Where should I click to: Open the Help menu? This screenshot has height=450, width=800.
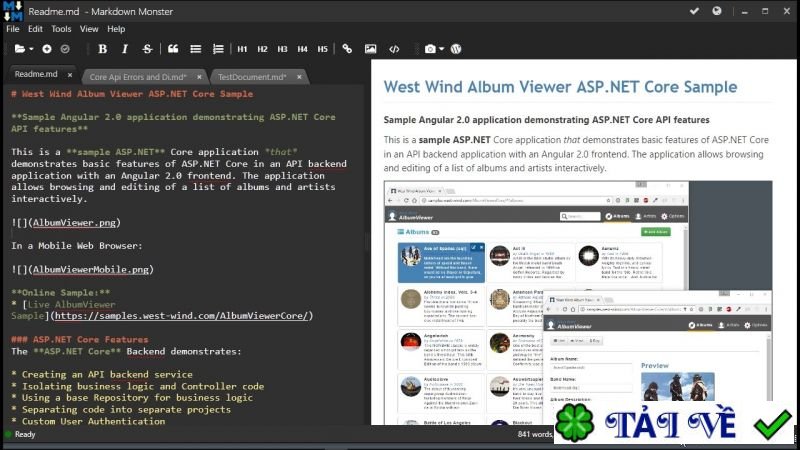116,29
